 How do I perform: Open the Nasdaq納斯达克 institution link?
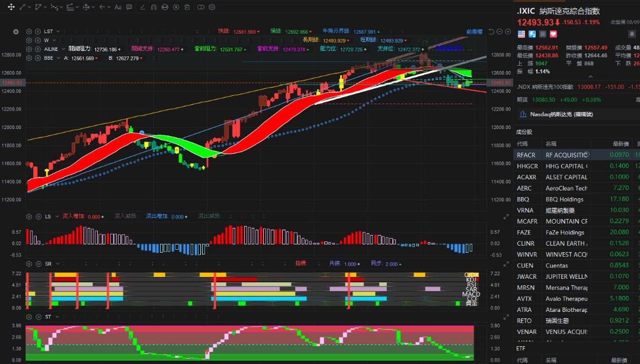tap(561, 115)
